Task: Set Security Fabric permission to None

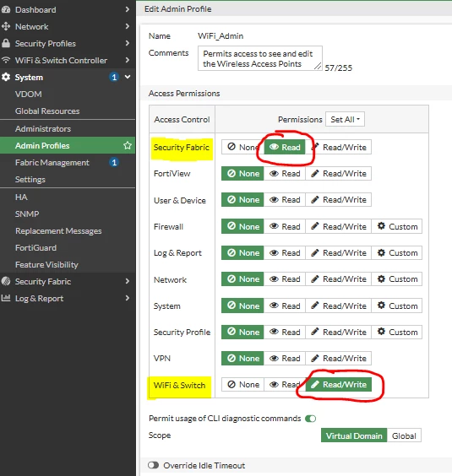Action: click(242, 147)
